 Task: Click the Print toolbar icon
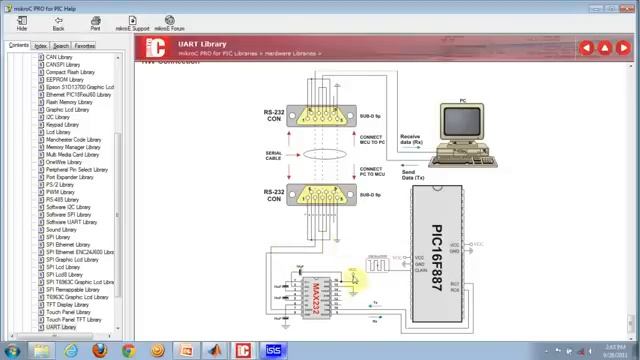click(x=96, y=23)
